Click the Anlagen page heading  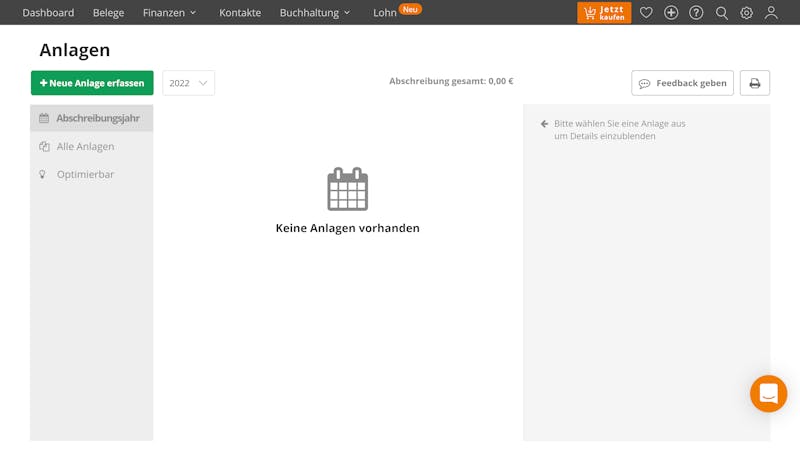[75, 50]
